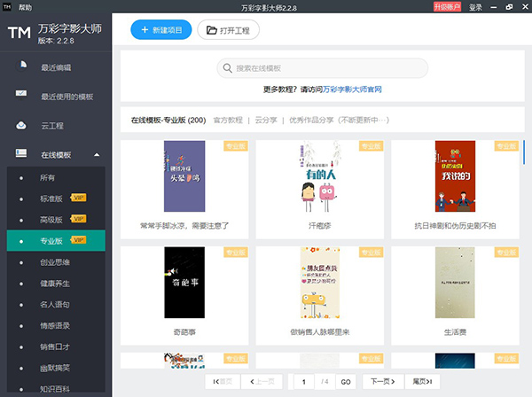Click the folder icon in 打开工程 button
Image resolution: width=532 pixels, height=397 pixels.
pos(212,30)
